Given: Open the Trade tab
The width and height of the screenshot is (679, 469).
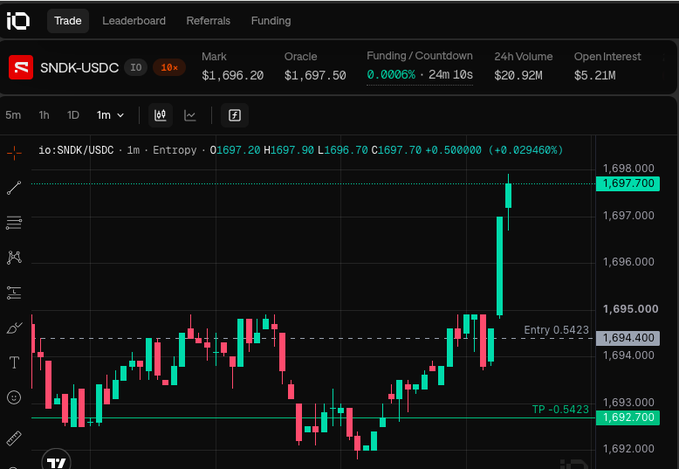Looking at the screenshot, I should 68,21.
